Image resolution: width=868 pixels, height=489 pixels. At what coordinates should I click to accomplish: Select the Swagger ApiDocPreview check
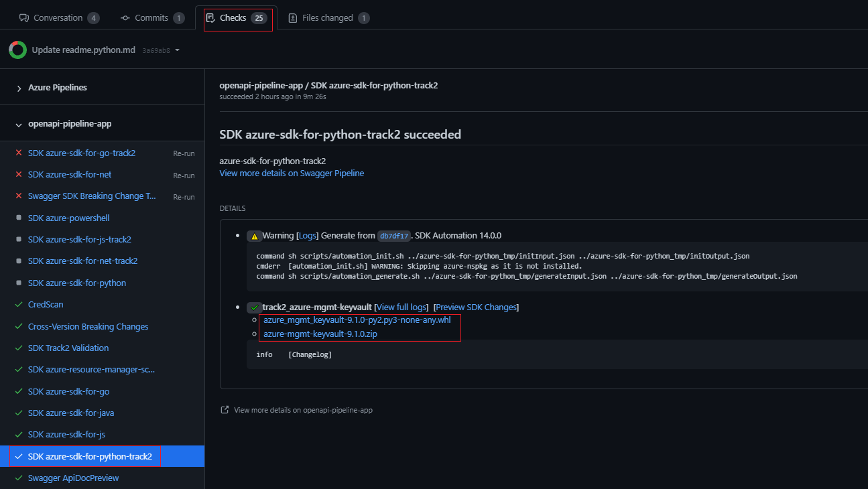pos(73,478)
